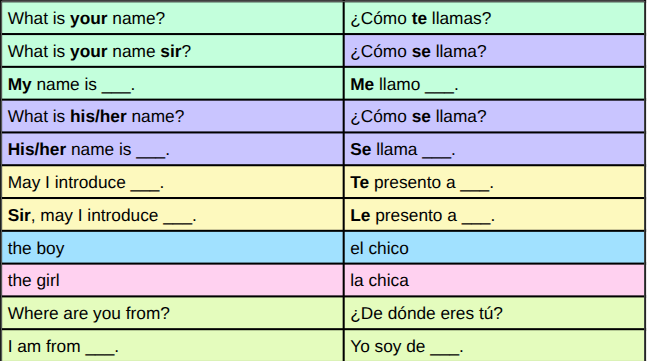Click the 'May I introduce ___.' cell

(x=173, y=182)
